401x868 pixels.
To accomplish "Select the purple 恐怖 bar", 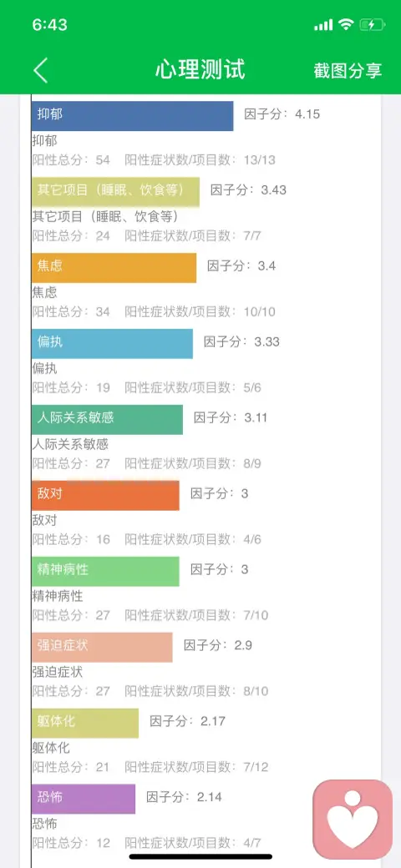I will pos(83,799).
